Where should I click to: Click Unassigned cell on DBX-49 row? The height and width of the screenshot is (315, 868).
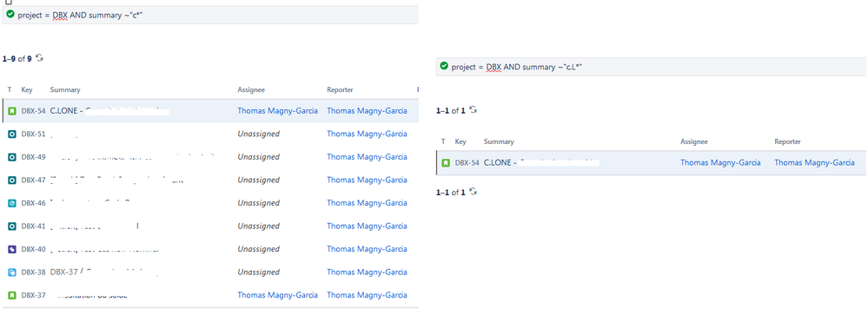(x=259, y=157)
